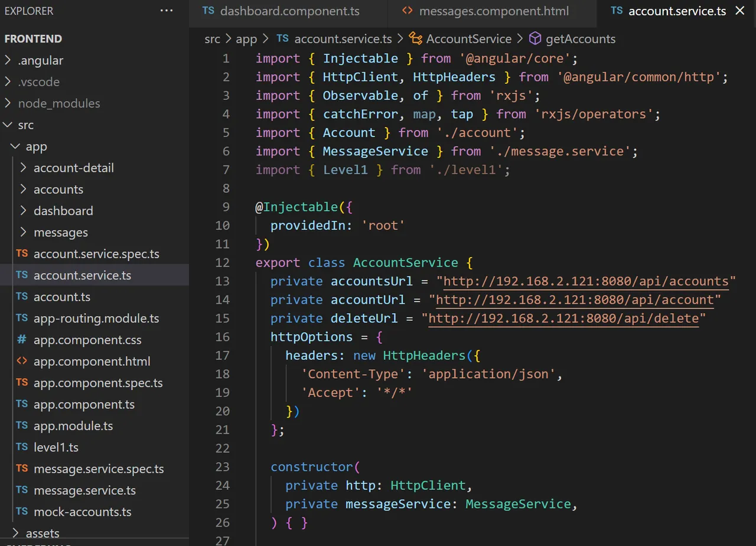The height and width of the screenshot is (546, 756).
Task: Click the CSS hash icon beside app.component.css
Action: [22, 339]
